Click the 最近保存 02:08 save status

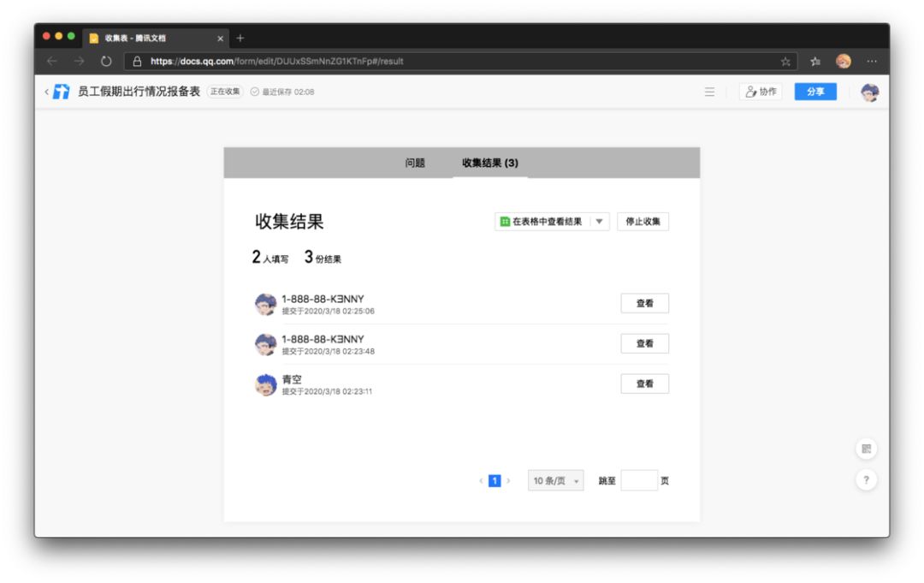click(282, 92)
